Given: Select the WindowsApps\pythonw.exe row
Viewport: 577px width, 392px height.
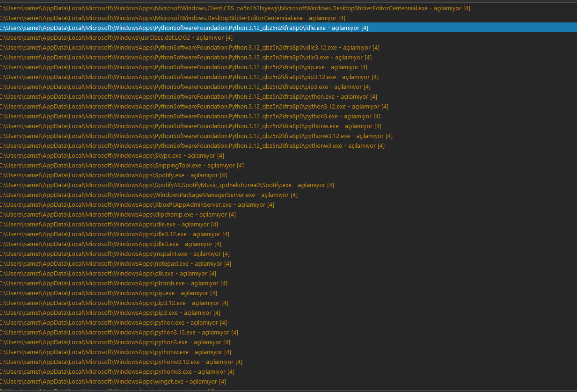Looking at the screenshot, I should click(288, 352).
